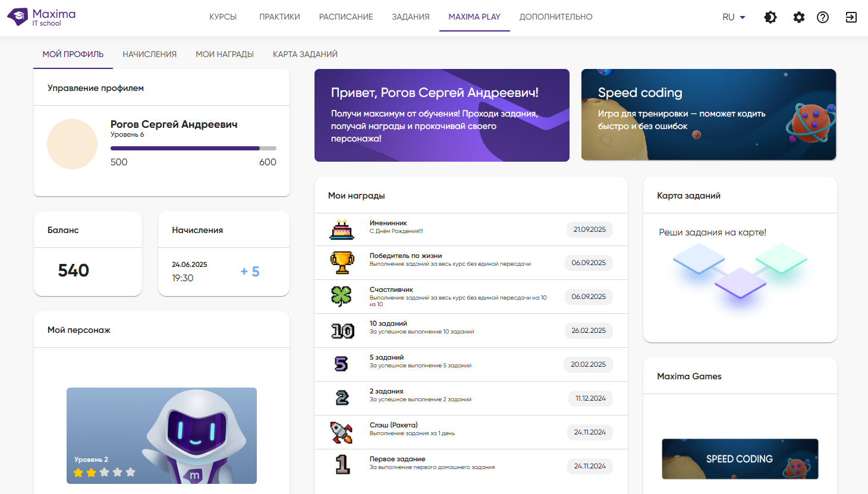Open the help question mark icon

pyautogui.click(x=823, y=17)
